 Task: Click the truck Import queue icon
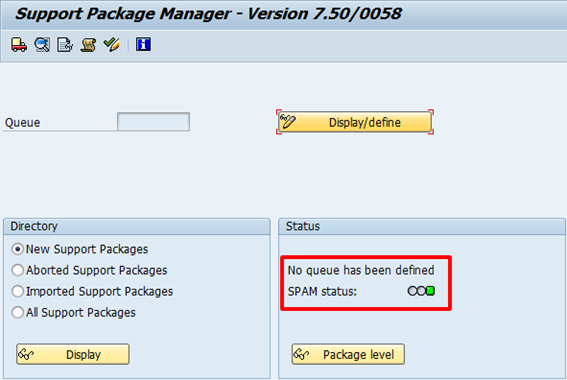coord(18,45)
